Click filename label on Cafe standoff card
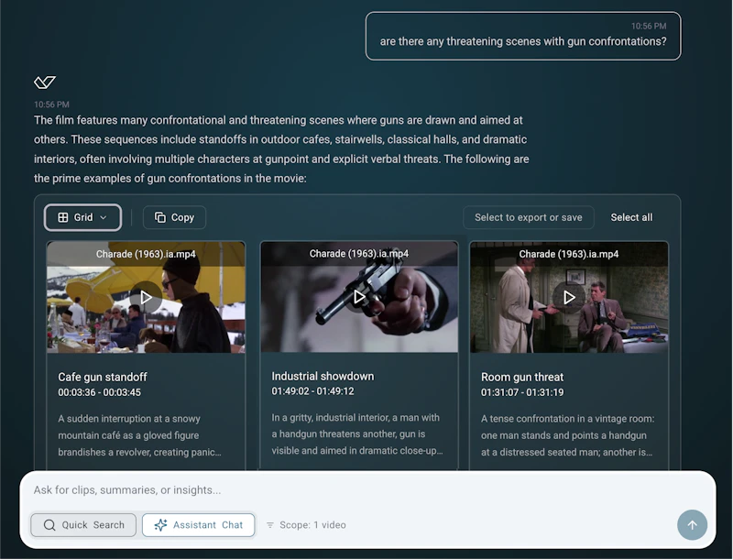The width and height of the screenshot is (733, 560). pyautogui.click(x=146, y=254)
